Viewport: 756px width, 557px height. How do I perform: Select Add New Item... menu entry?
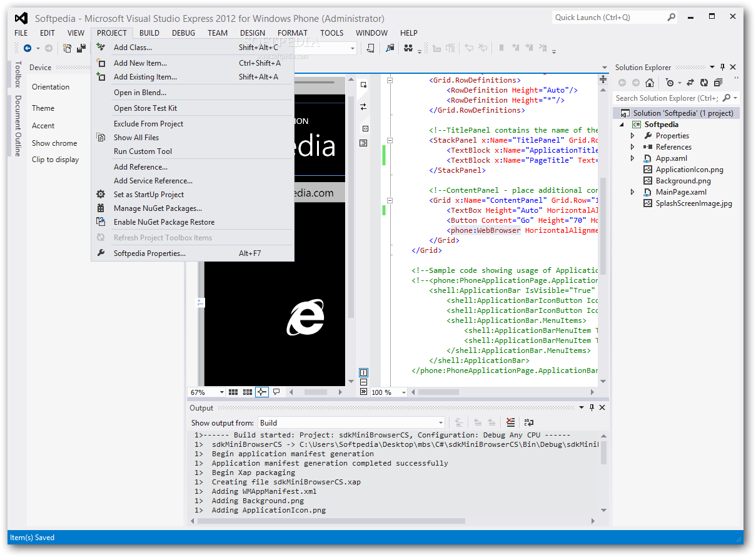click(193, 63)
